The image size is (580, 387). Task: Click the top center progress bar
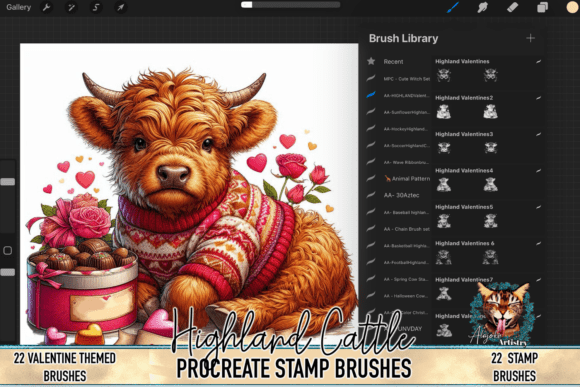(290, 5)
